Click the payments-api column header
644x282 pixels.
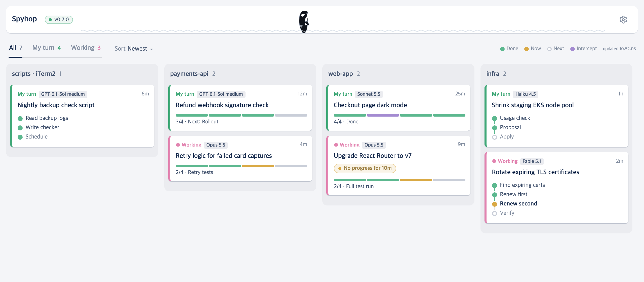pyautogui.click(x=189, y=74)
